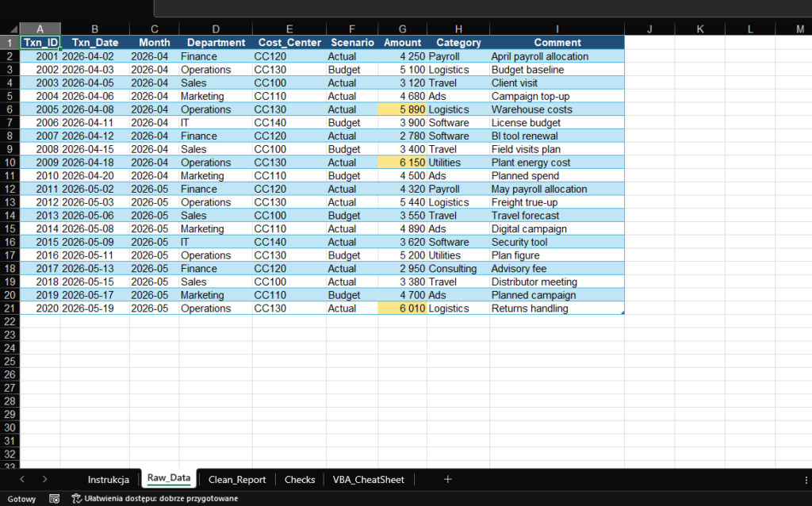The height and width of the screenshot is (506, 812).
Task: Click the Txn_ID header cell
Action: 40,43
